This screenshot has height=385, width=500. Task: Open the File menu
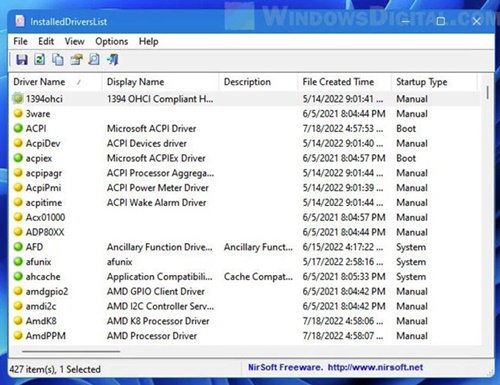pos(20,41)
